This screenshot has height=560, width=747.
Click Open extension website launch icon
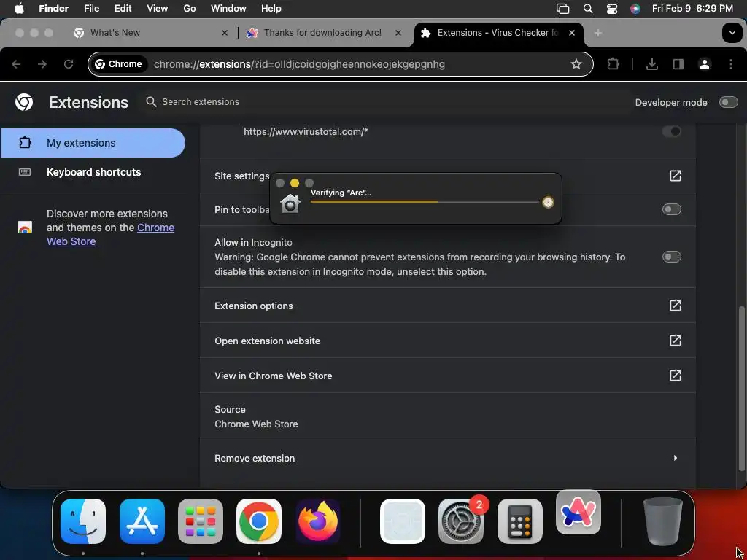click(676, 341)
